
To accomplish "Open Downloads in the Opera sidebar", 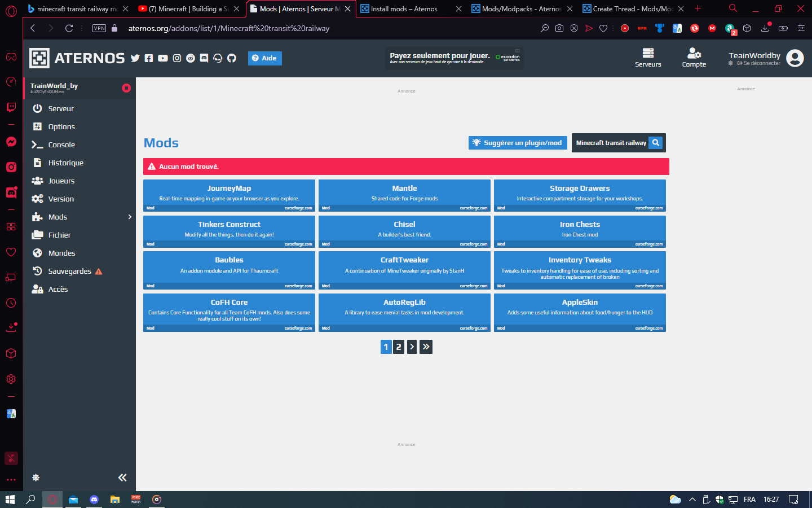I will (11, 328).
